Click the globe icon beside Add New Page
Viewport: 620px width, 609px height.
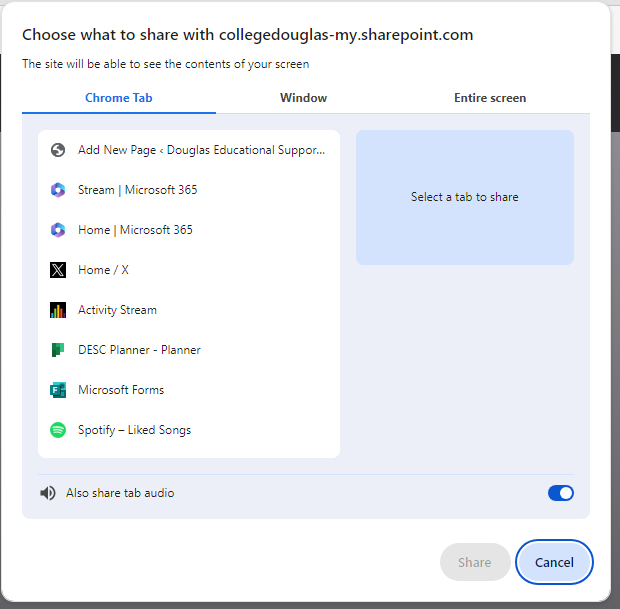point(58,150)
